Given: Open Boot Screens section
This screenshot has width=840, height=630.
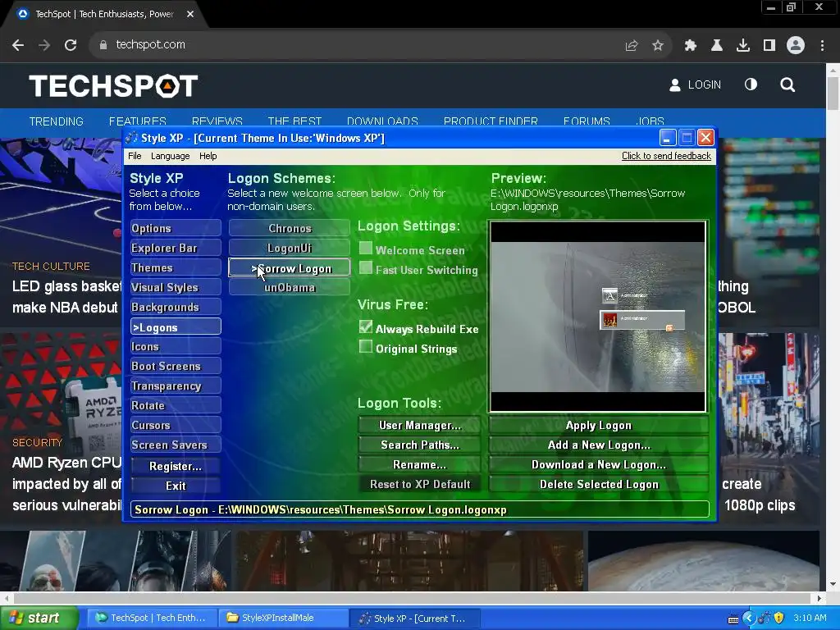Looking at the screenshot, I should pos(176,366).
